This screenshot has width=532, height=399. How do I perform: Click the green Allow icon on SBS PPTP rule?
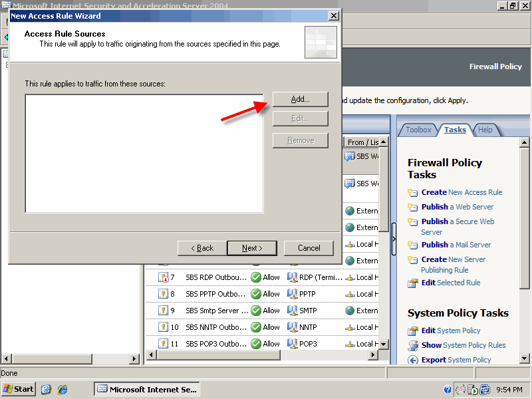pos(256,294)
